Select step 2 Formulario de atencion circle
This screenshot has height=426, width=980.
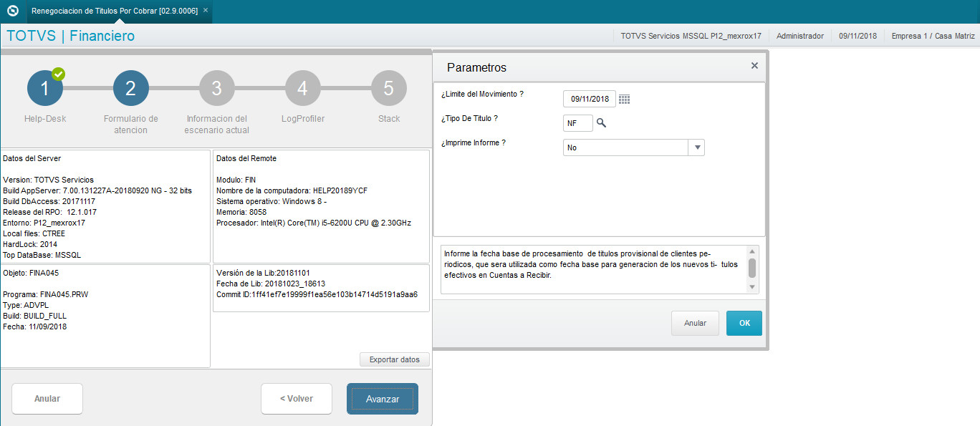(x=131, y=88)
